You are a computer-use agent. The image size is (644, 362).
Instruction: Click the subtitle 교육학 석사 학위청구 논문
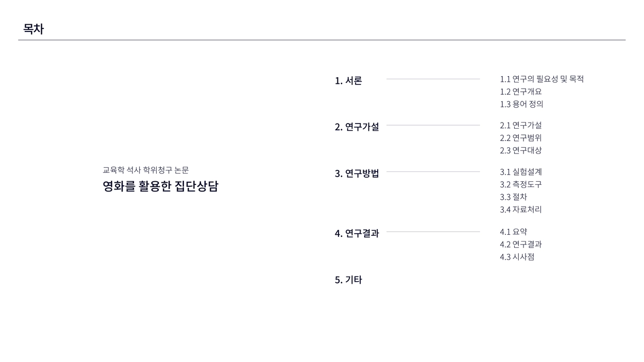[145, 170]
